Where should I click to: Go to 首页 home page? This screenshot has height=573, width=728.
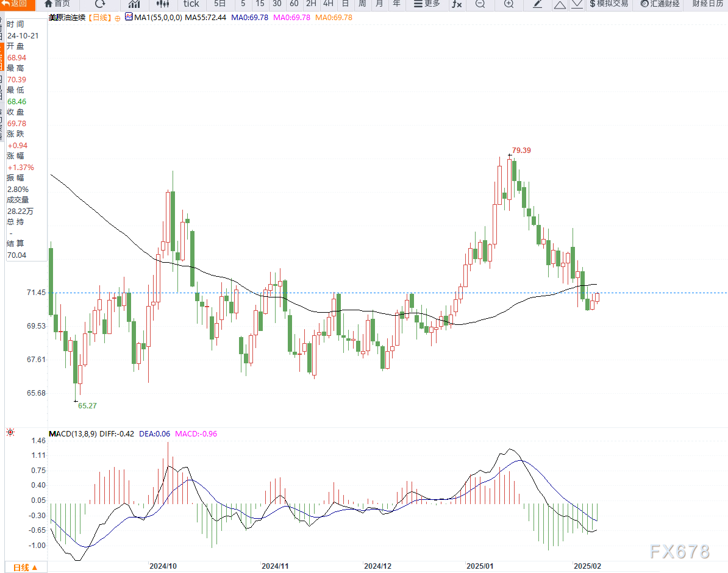[57, 4]
